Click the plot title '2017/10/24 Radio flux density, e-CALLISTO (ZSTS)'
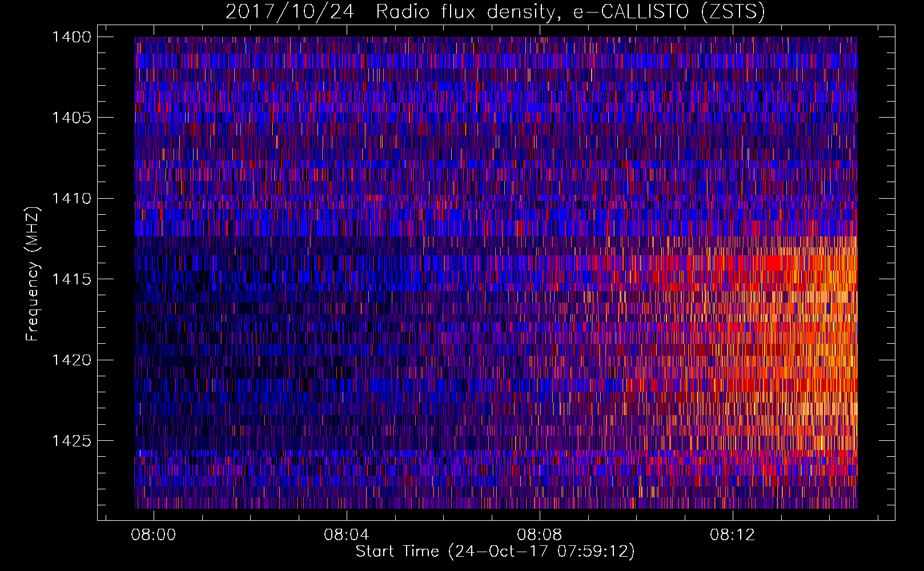Screen dimensions: 924x571 495,12
